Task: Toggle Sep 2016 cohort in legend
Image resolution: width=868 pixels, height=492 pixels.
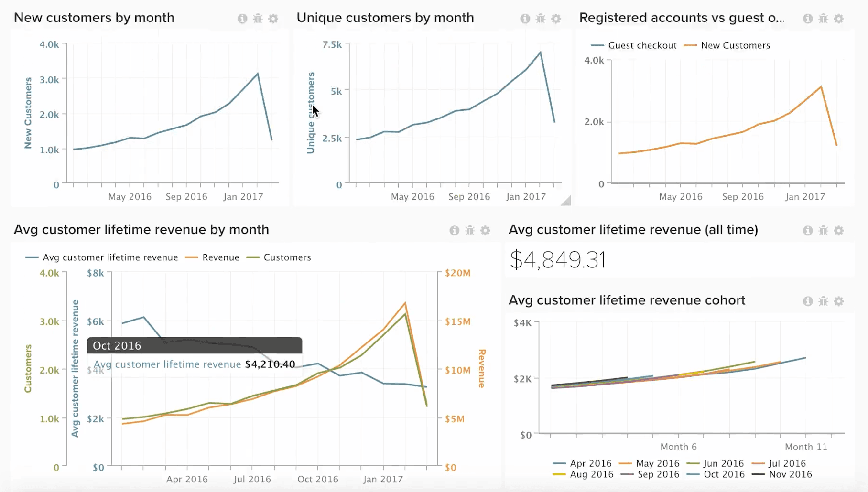Action: pos(650,474)
